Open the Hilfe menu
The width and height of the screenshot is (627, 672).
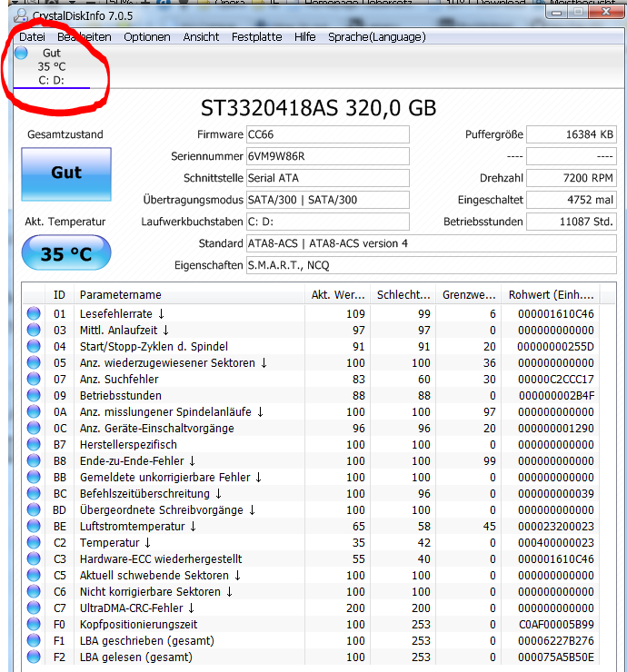pos(305,37)
